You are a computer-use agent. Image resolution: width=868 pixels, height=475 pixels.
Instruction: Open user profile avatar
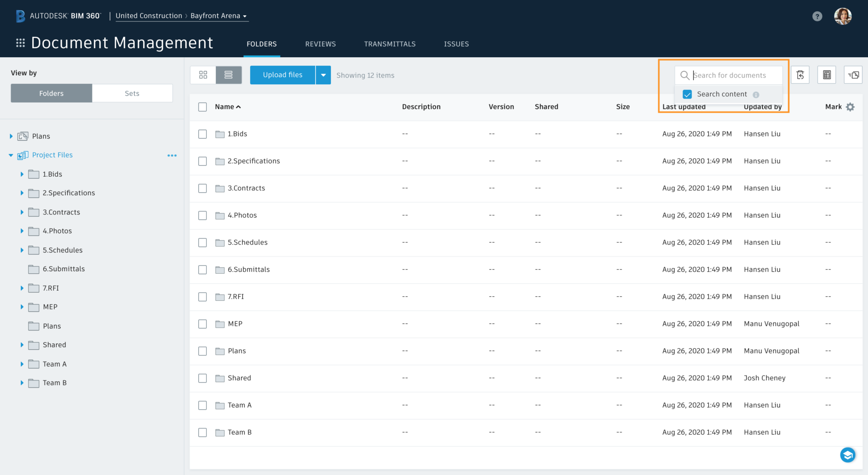point(843,16)
